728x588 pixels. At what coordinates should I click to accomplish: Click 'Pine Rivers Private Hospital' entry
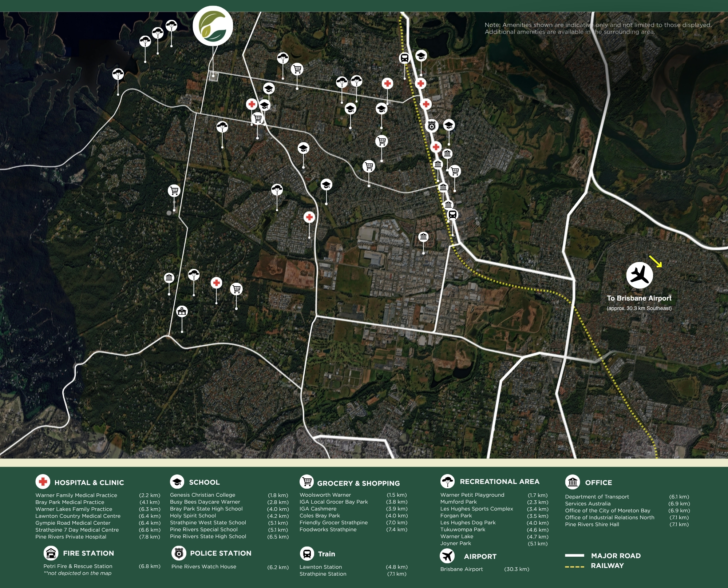click(71, 537)
